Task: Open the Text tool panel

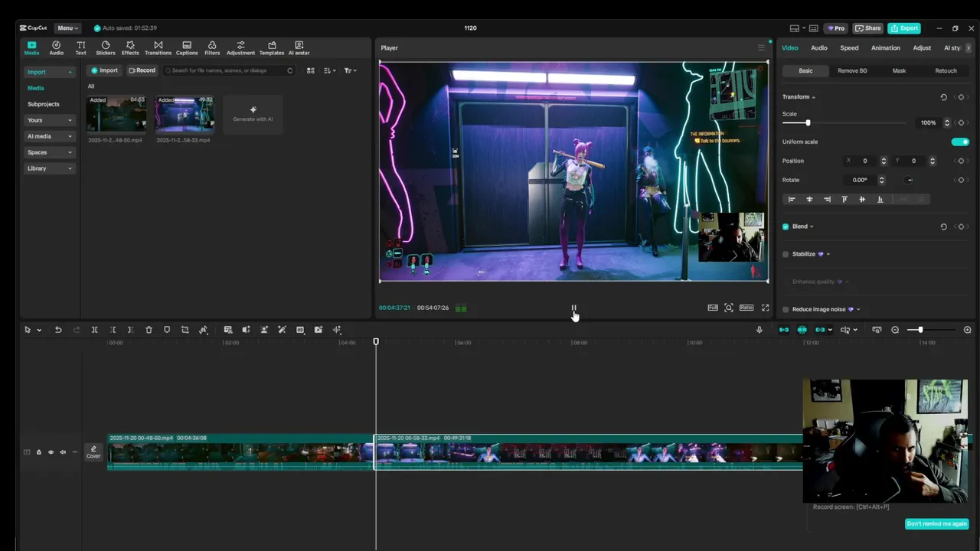Action: click(x=80, y=48)
